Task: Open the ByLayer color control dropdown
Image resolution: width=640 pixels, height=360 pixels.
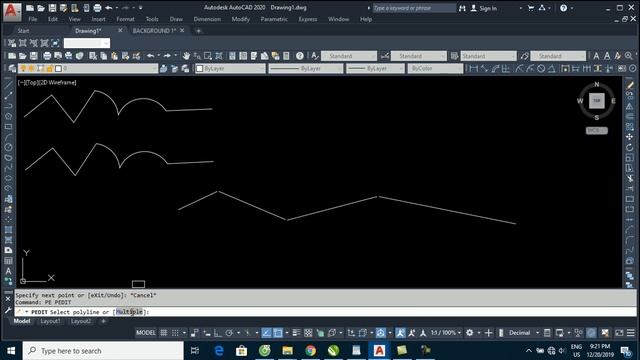Action: tap(230, 69)
